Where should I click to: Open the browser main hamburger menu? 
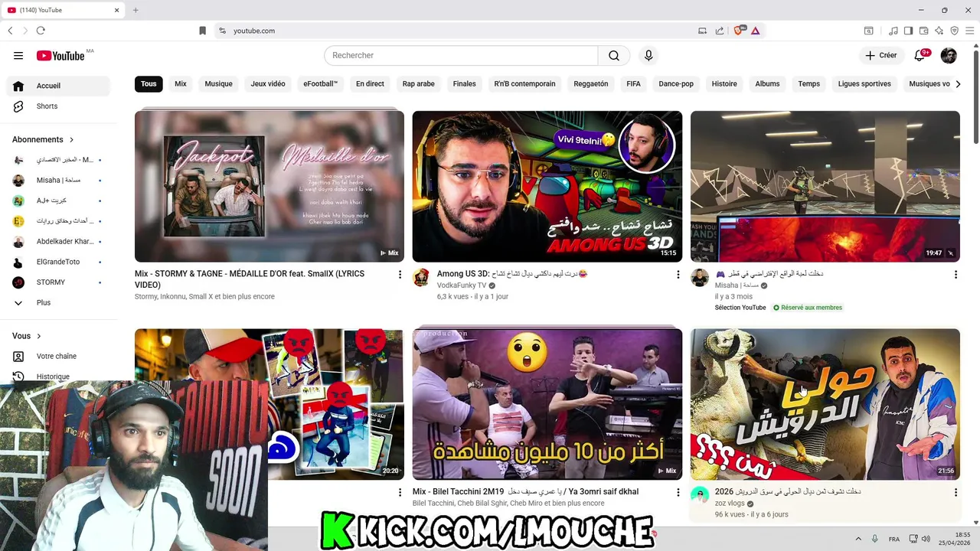pyautogui.click(x=969, y=31)
